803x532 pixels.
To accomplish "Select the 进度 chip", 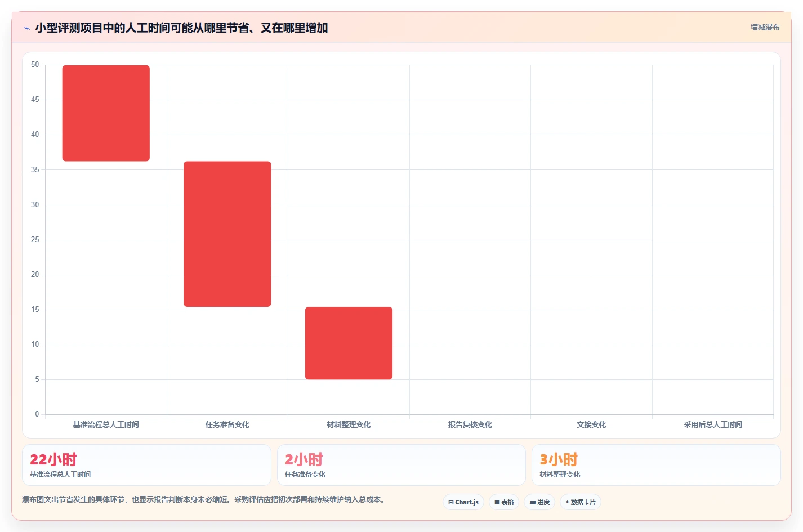I will [x=539, y=502].
